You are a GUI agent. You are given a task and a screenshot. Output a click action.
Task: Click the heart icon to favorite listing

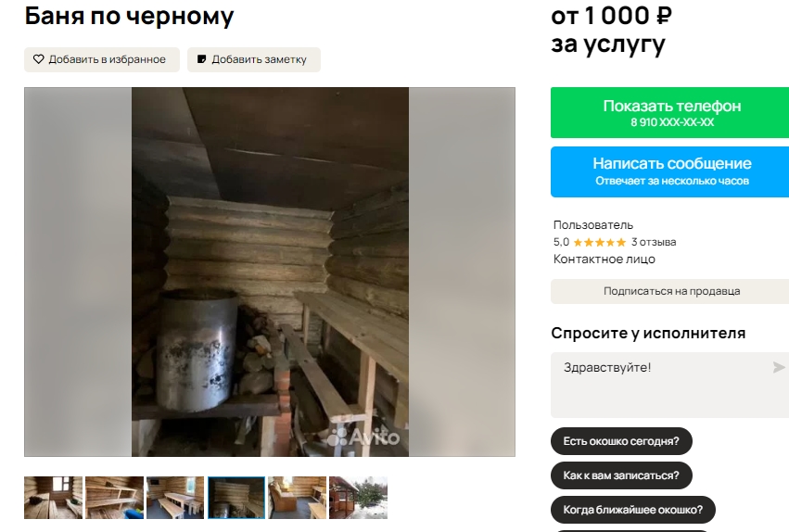point(39,59)
